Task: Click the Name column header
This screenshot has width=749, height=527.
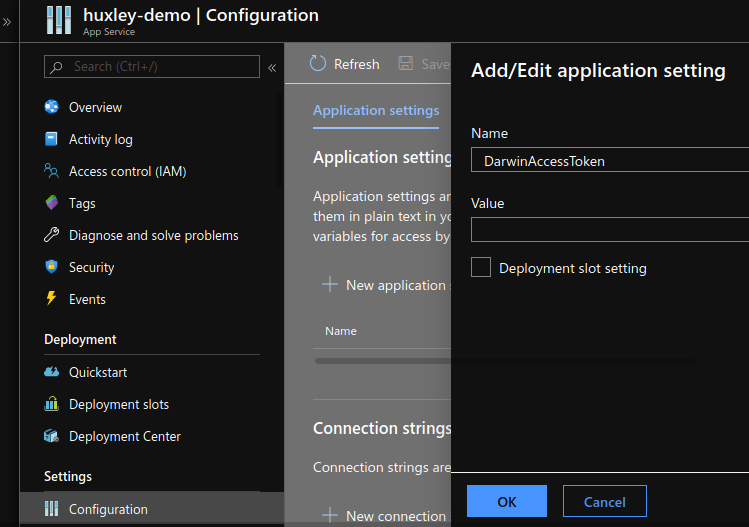Action: 341,331
